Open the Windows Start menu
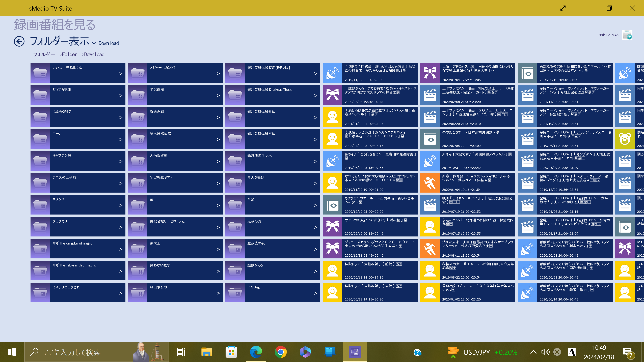 pyautogui.click(x=12, y=352)
